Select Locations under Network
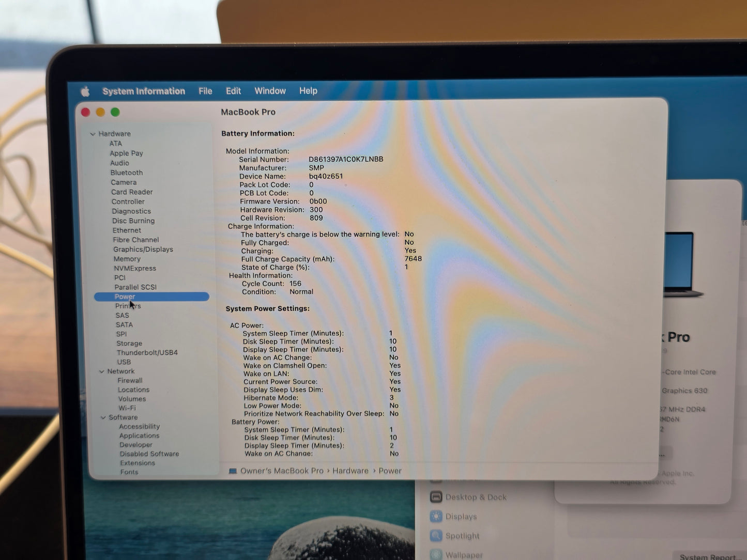 (133, 390)
